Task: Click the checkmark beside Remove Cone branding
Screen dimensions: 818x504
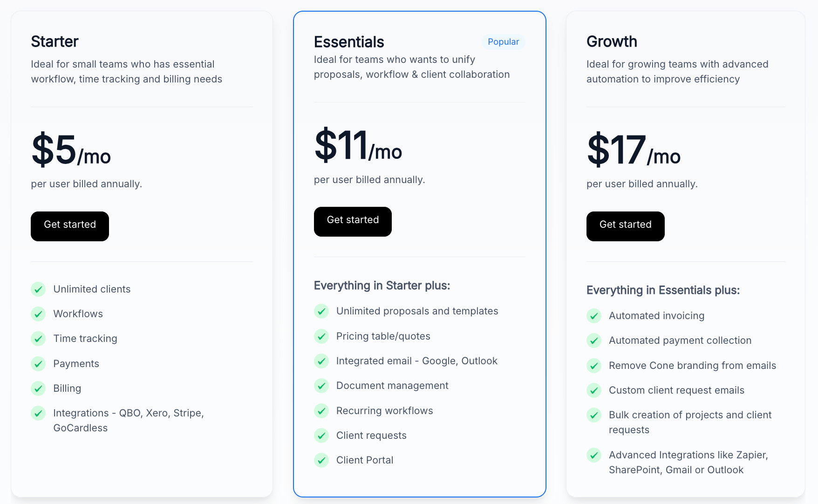Action: pyautogui.click(x=594, y=366)
